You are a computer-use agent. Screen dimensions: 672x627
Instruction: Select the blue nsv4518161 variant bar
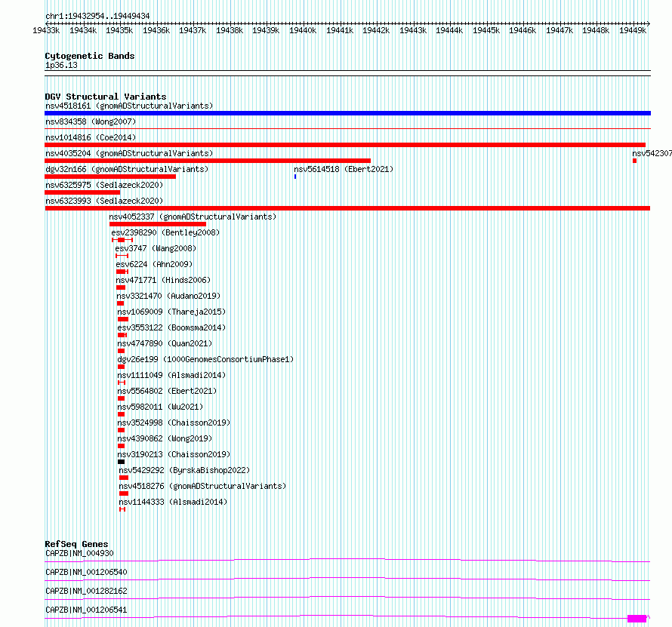tap(347, 113)
